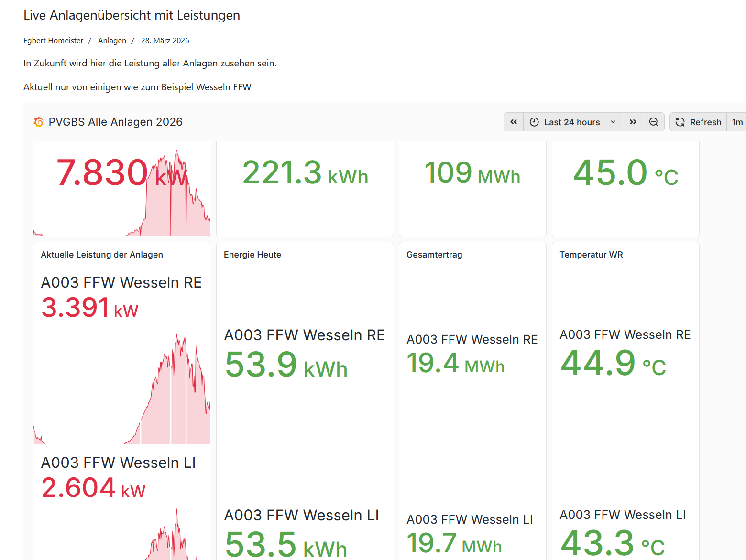Shift time range forward with double-right arrows
Screen dimensions: 746x560
point(633,122)
